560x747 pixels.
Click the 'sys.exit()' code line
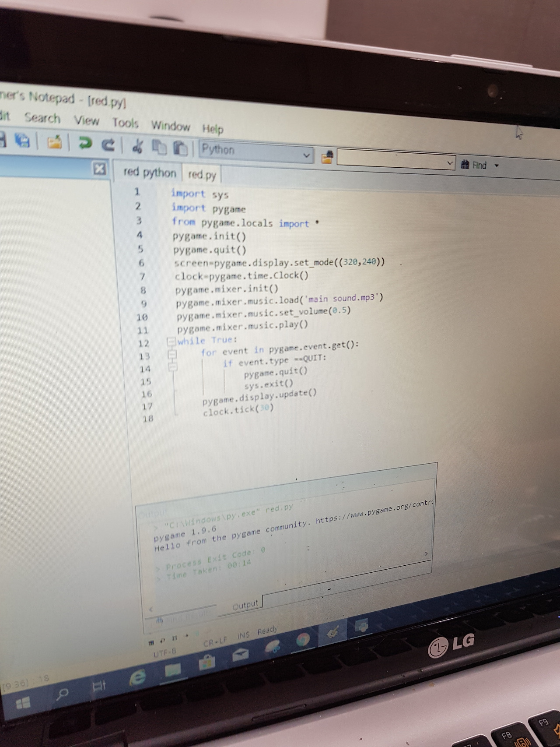(x=269, y=385)
